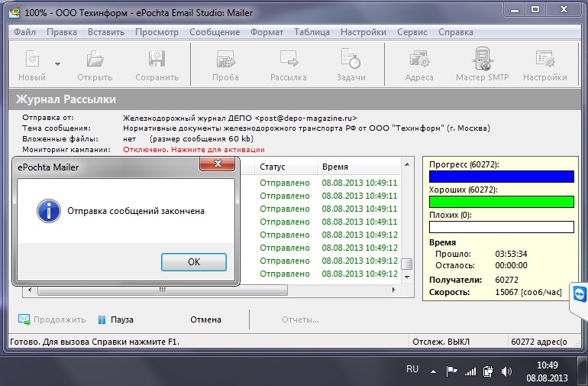Screen dimensions: 588x386
Task: Click the Продолжить envelope icon
Action: tap(24, 320)
